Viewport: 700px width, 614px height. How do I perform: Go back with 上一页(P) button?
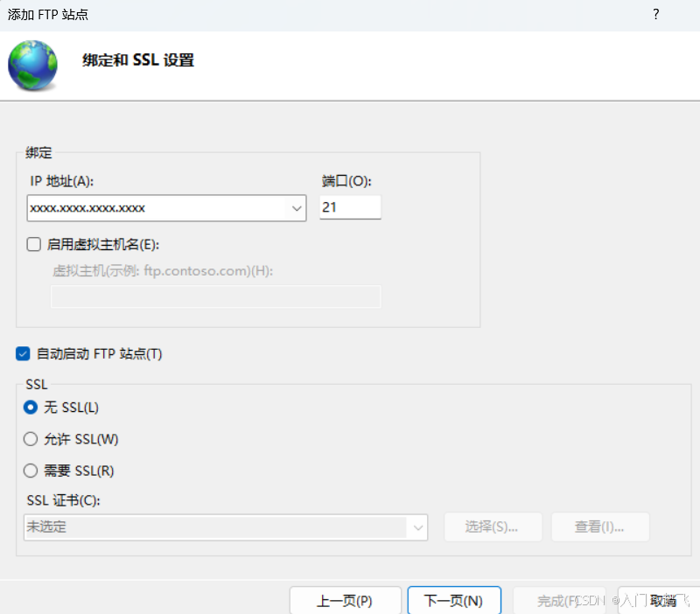point(345,601)
